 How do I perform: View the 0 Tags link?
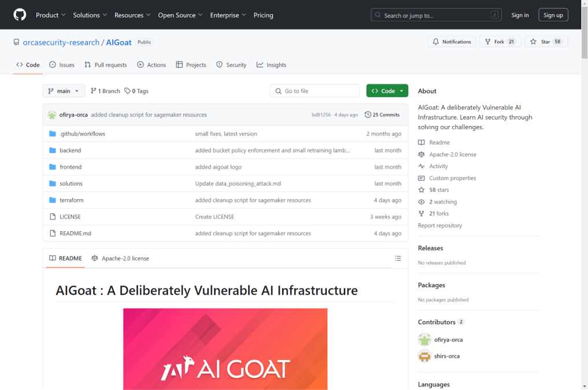(x=136, y=91)
